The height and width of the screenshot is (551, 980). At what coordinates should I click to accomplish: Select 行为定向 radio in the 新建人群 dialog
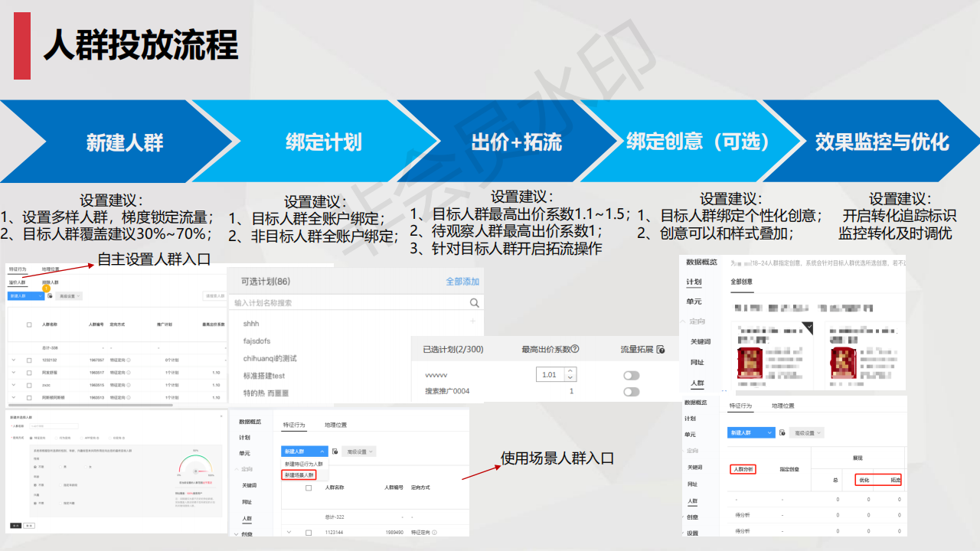(x=56, y=438)
